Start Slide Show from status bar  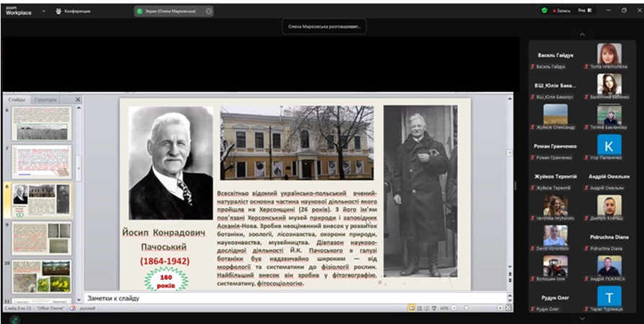pyautogui.click(x=434, y=308)
